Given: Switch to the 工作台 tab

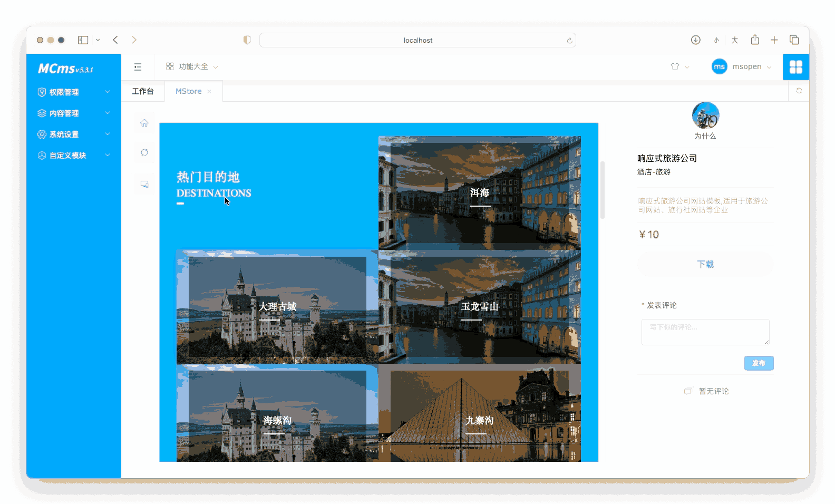Looking at the screenshot, I should pos(143,91).
